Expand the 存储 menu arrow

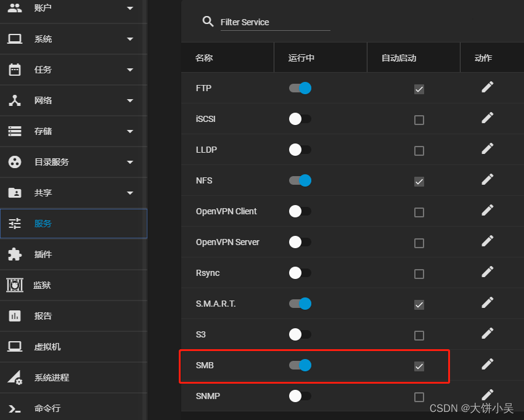click(x=130, y=131)
